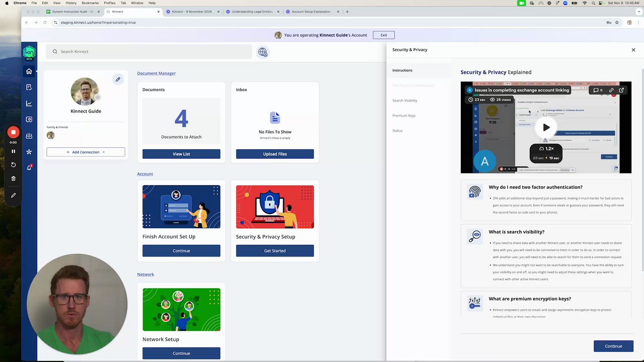Edit profile using the pencil icon

pyautogui.click(x=118, y=79)
